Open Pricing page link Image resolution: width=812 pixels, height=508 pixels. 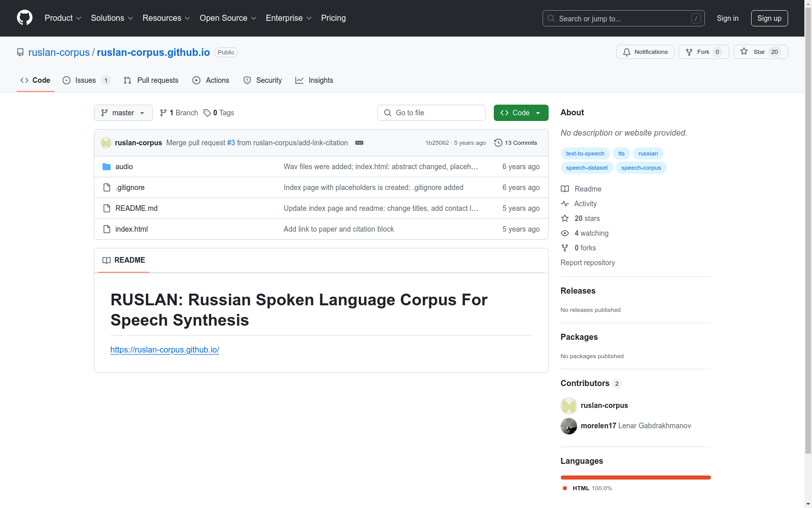click(x=333, y=18)
